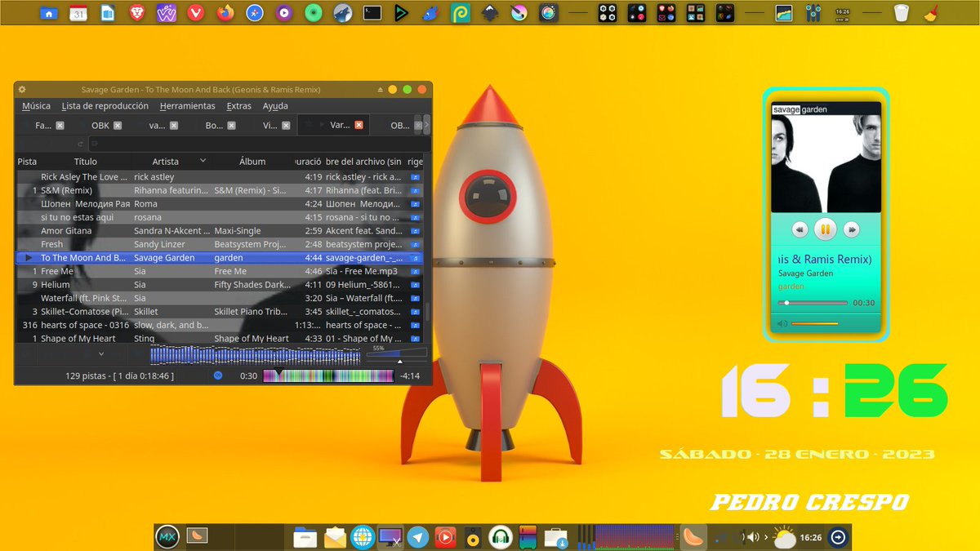The height and width of the screenshot is (551, 980).
Task: Switch to the Bo... playlist tab
Action: (x=214, y=126)
